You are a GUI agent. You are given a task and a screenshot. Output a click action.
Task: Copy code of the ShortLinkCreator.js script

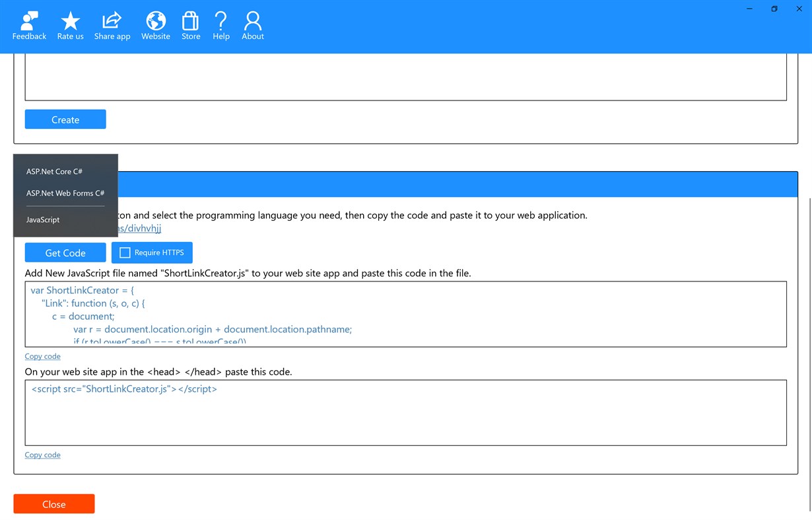[42, 356]
